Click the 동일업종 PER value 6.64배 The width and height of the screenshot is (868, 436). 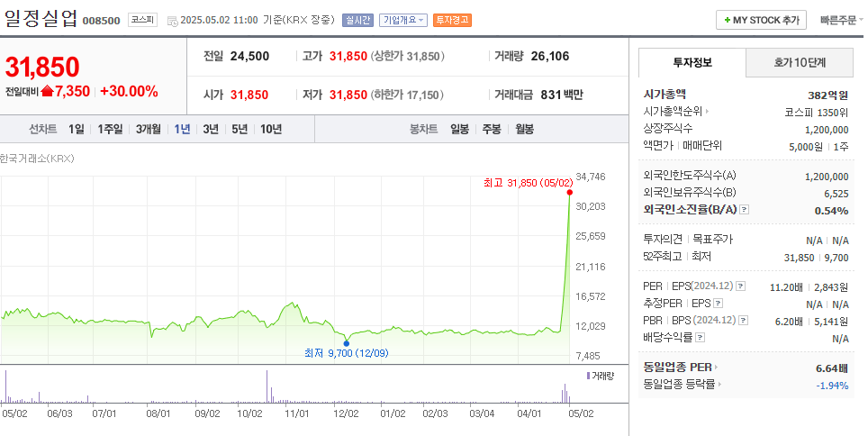coord(832,368)
